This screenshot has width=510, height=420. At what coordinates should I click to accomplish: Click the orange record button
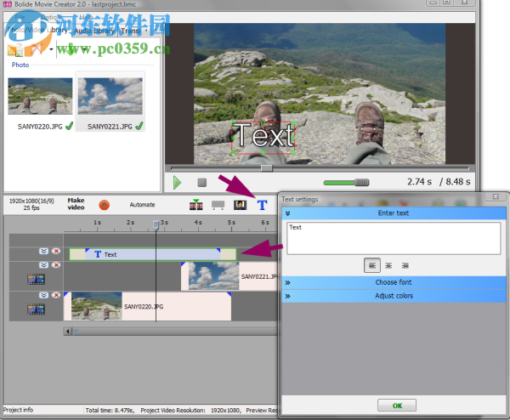104,205
